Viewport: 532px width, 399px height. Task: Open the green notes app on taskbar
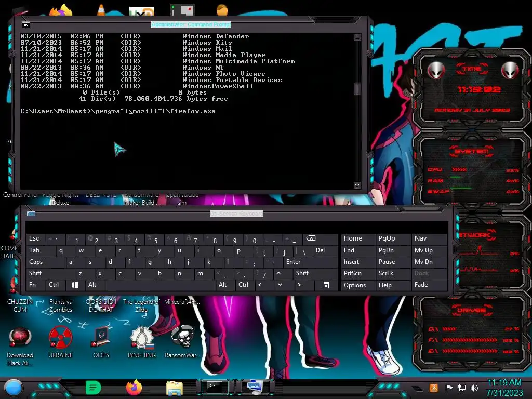coord(94,388)
